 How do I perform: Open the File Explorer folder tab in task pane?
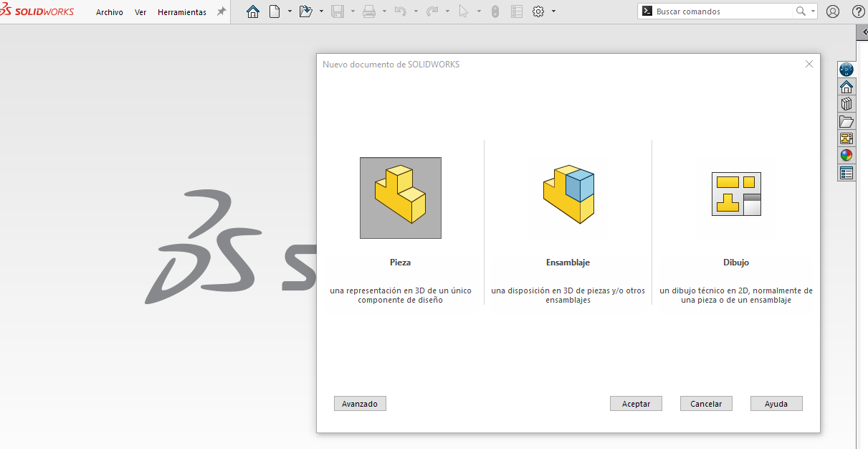(846, 121)
